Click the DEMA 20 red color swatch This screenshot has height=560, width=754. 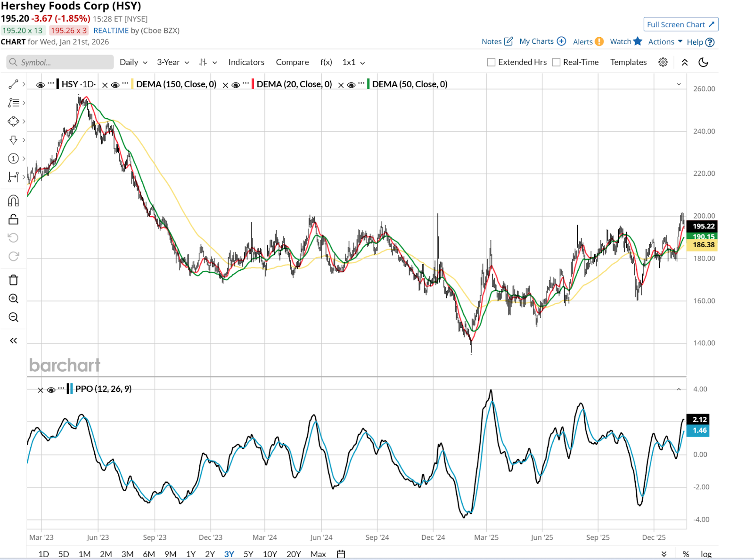point(253,84)
